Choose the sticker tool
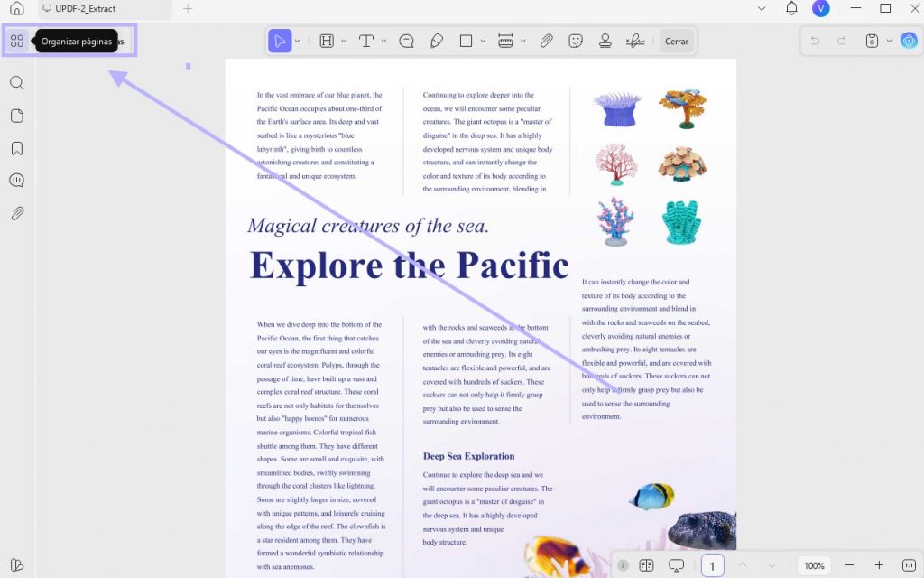This screenshot has width=924, height=578. 576,41
